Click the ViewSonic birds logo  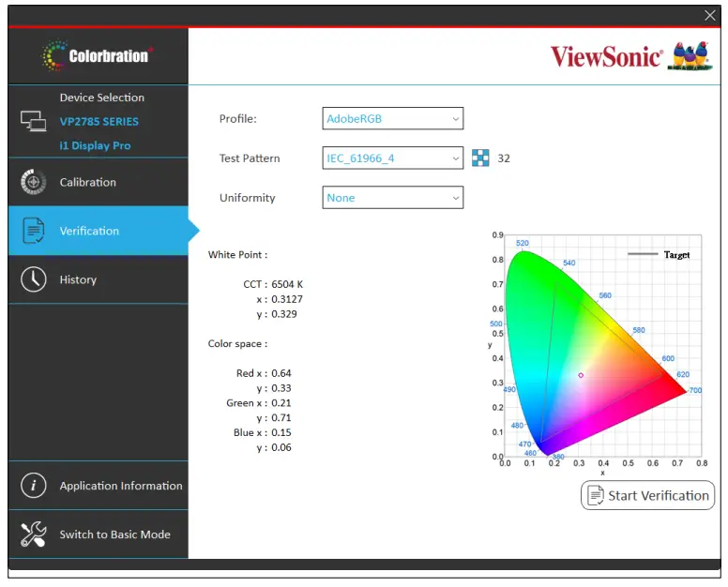tap(690, 55)
